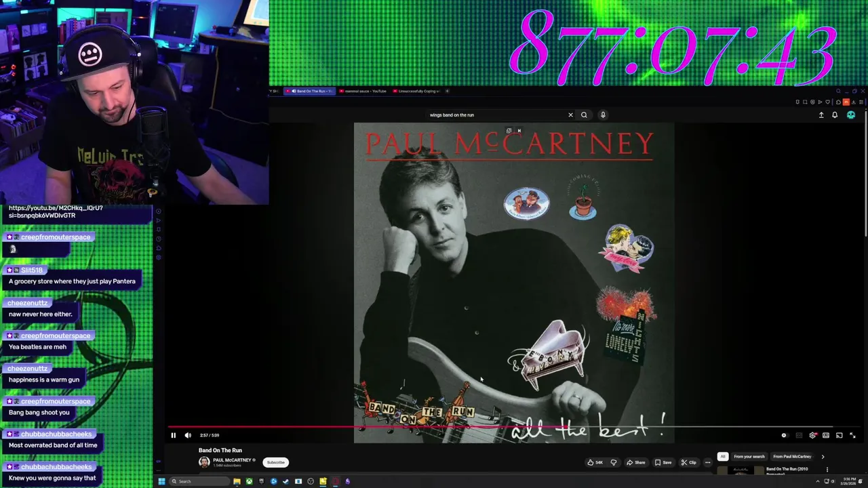Viewport: 868px width, 488px height.
Task: Switch to theater mode view
Action: pyautogui.click(x=826, y=435)
